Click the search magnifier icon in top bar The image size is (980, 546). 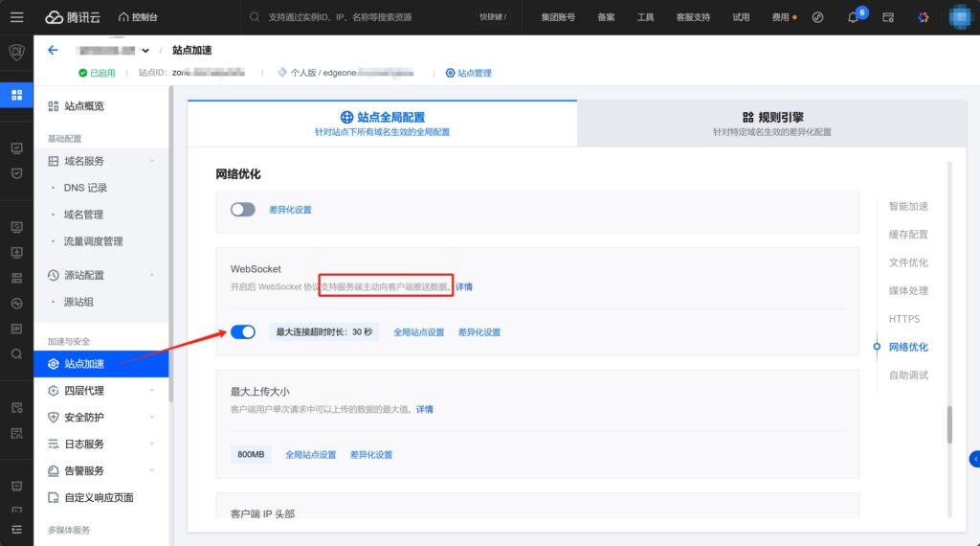[255, 17]
